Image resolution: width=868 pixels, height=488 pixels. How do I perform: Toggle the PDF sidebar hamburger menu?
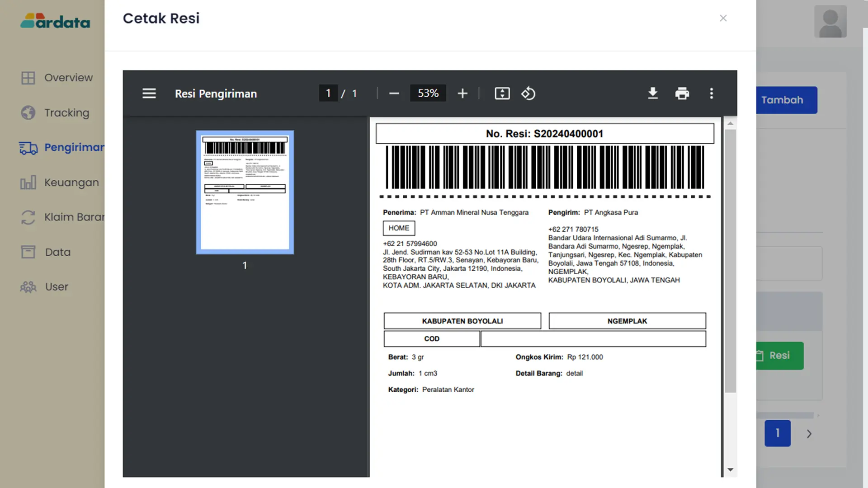tap(149, 94)
